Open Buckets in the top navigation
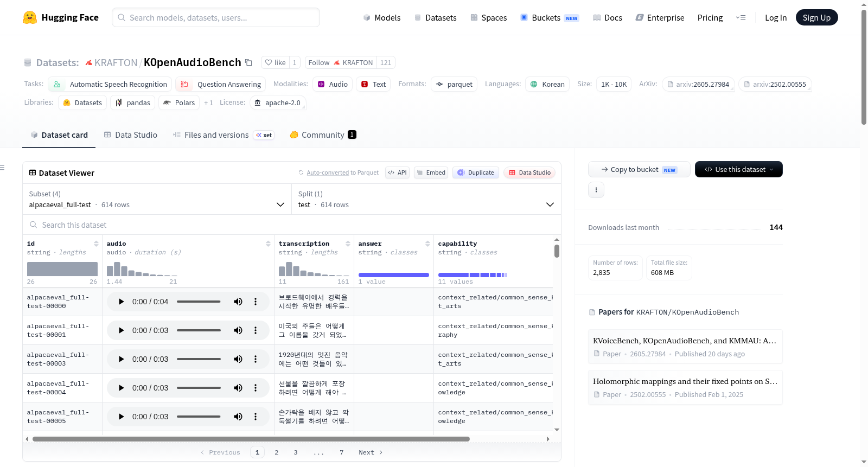The image size is (868, 467). 550,17
